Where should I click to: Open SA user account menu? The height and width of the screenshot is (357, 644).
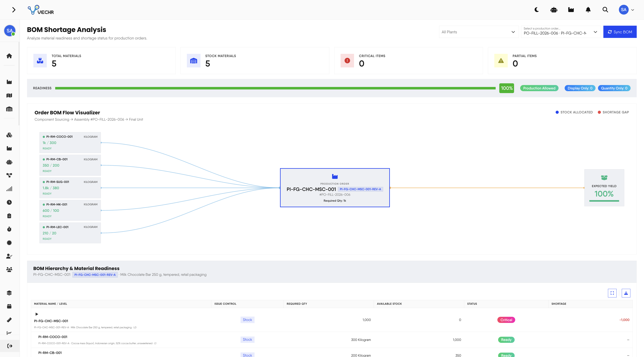tap(627, 10)
